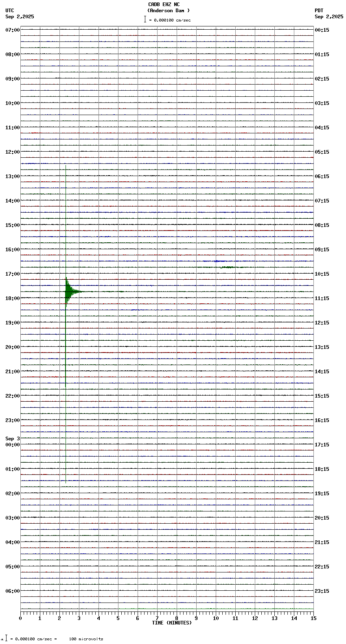This screenshot has width=346, height=644.
Task: Click the 01:00 UTC time label
Action: [13, 469]
